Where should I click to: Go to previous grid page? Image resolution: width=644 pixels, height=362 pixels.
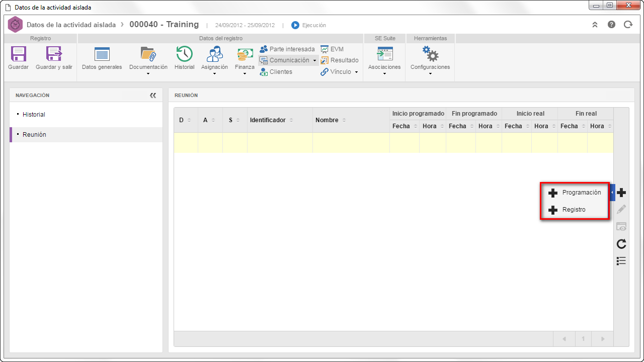[564, 339]
